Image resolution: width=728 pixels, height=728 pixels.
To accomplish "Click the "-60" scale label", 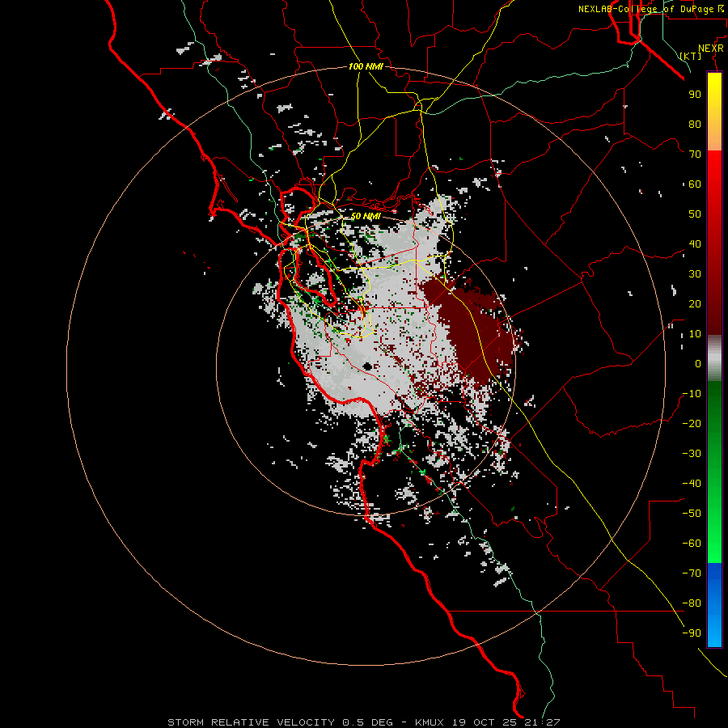I will click(692, 544).
